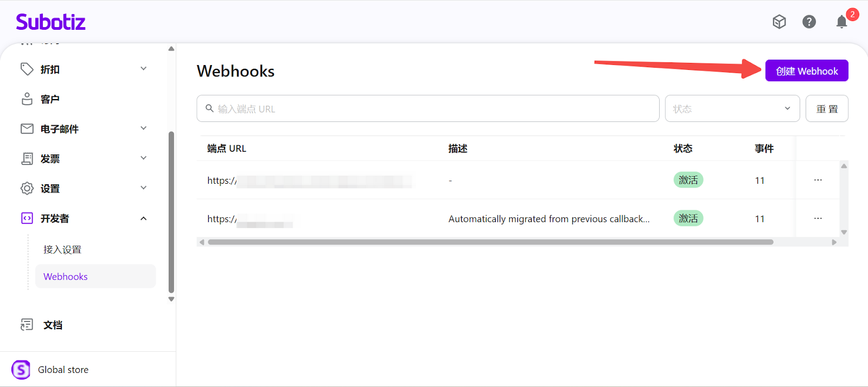Click the Reset (重置) button
Viewport: 868px width, 387px height.
point(826,108)
